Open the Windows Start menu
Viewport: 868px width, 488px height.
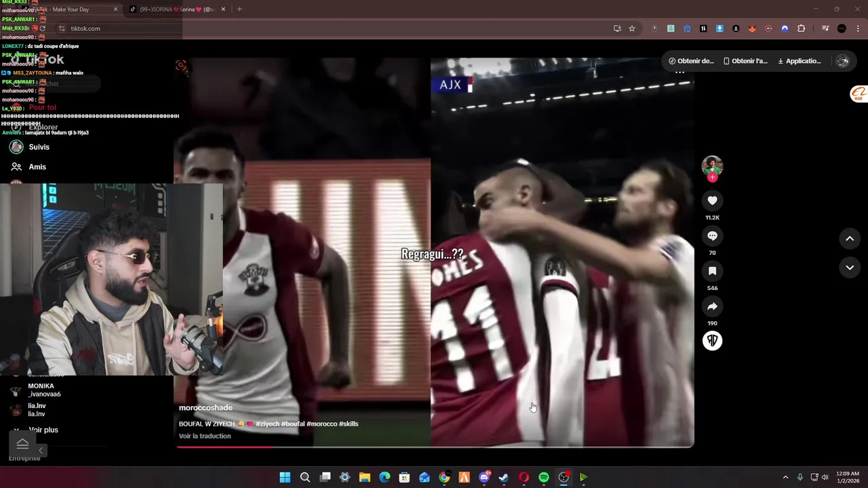click(285, 477)
